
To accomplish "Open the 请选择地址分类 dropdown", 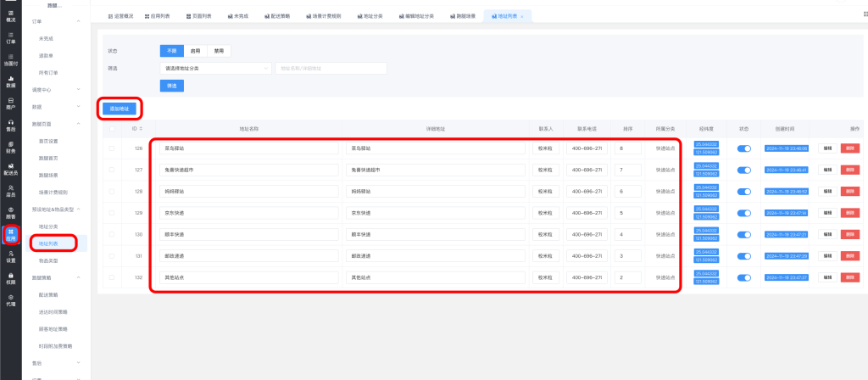I will click(214, 68).
